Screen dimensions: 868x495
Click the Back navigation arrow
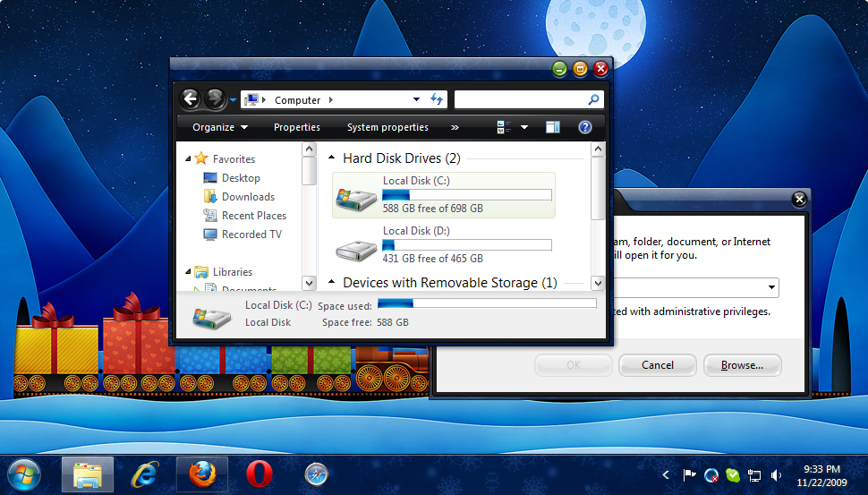point(189,99)
